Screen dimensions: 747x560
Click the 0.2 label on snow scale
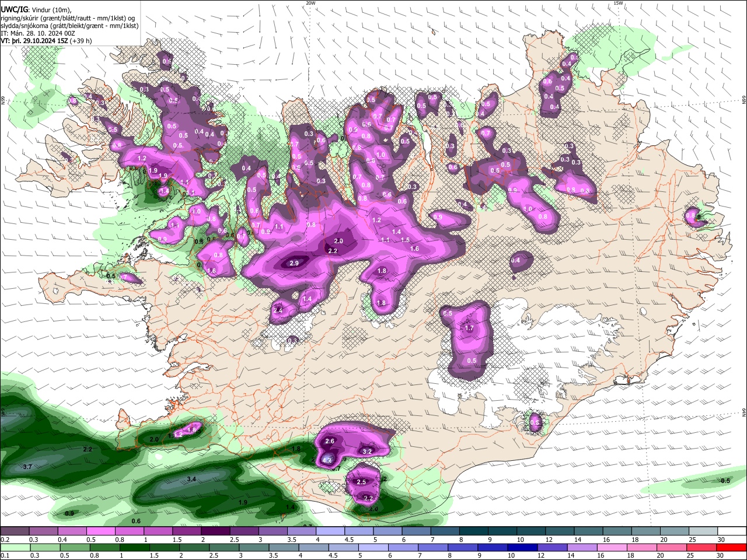pyautogui.click(x=5, y=540)
